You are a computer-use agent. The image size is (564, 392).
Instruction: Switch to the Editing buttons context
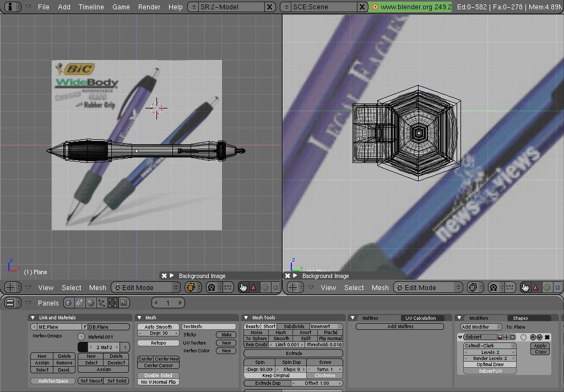[x=112, y=303]
